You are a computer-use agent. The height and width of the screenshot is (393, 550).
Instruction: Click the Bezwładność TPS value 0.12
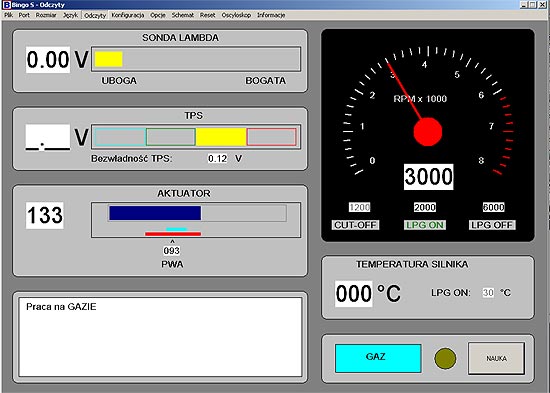pos(217,159)
